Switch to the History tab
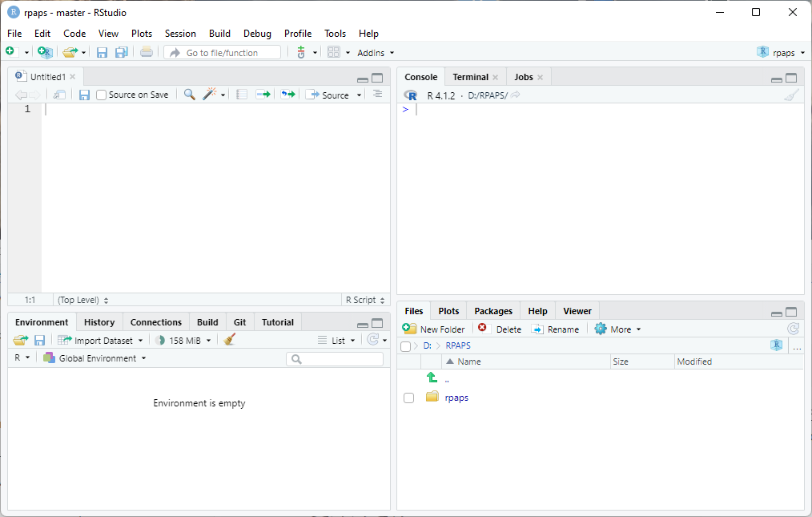The width and height of the screenshot is (812, 517). click(99, 322)
